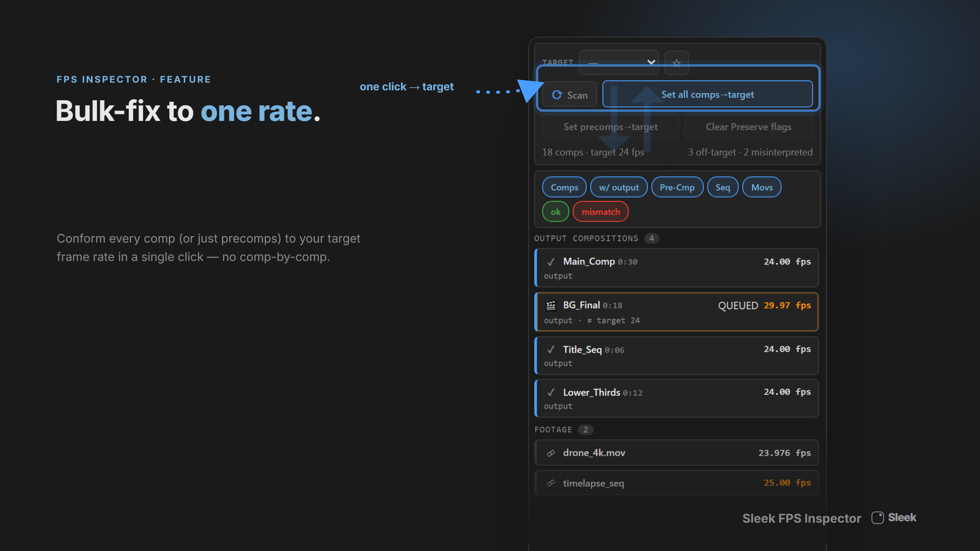Viewport: 980px width, 551px height.
Task: Click the footage icon next to drone_4k.mov
Action: pos(551,453)
